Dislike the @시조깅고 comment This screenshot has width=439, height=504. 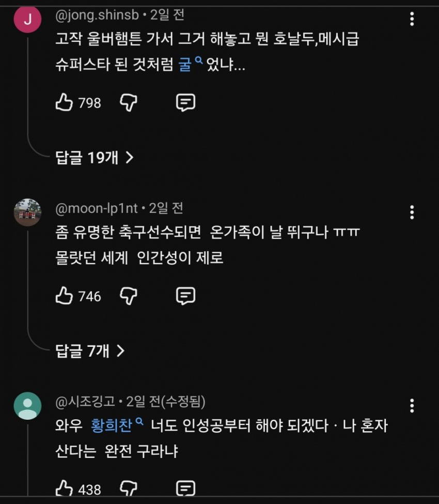(x=129, y=488)
